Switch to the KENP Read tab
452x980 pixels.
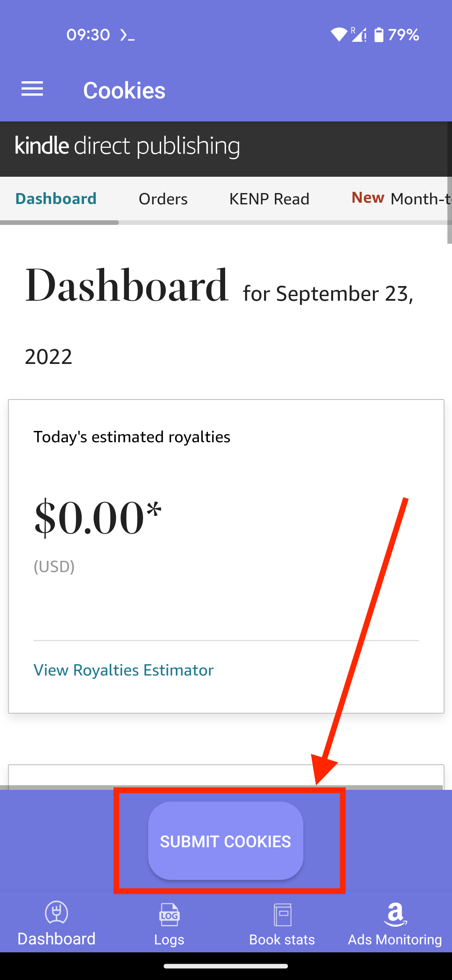coord(269,199)
